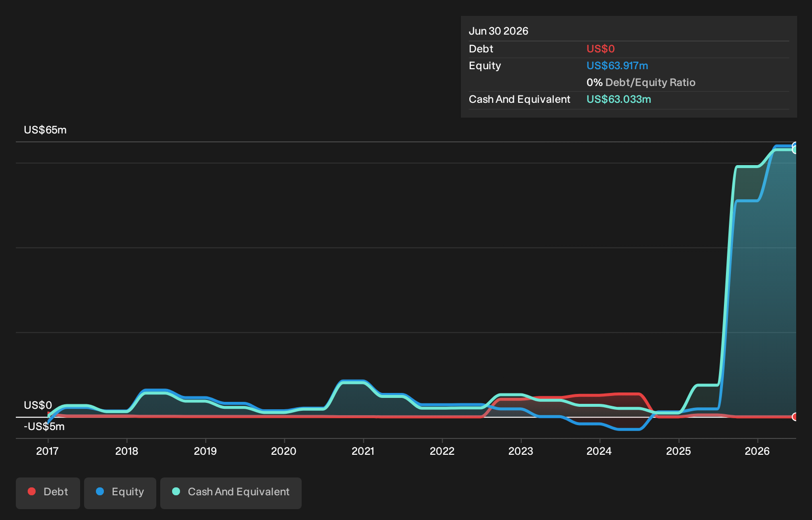Select the 2023 label on the x-axis
This screenshot has width=812, height=520.
(521, 451)
